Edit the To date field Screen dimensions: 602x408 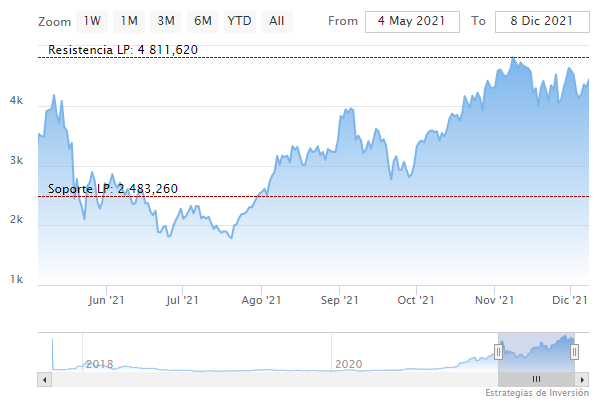[542, 22]
